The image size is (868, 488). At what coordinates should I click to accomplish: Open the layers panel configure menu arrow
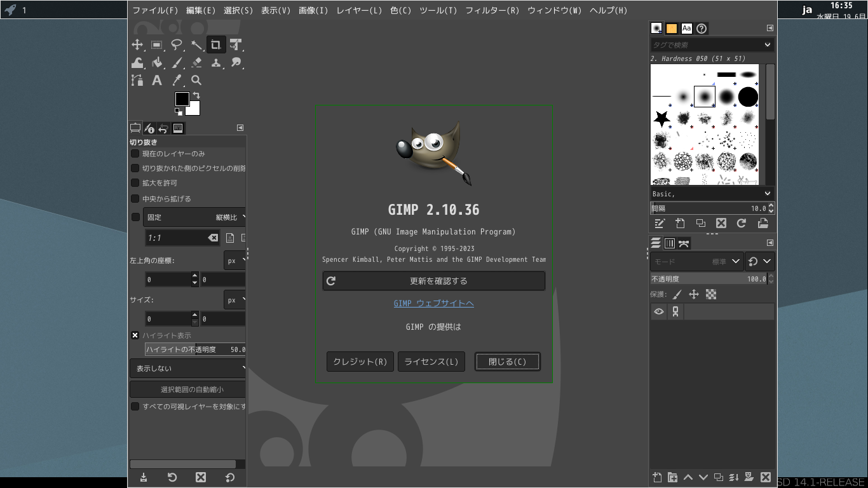(770, 243)
